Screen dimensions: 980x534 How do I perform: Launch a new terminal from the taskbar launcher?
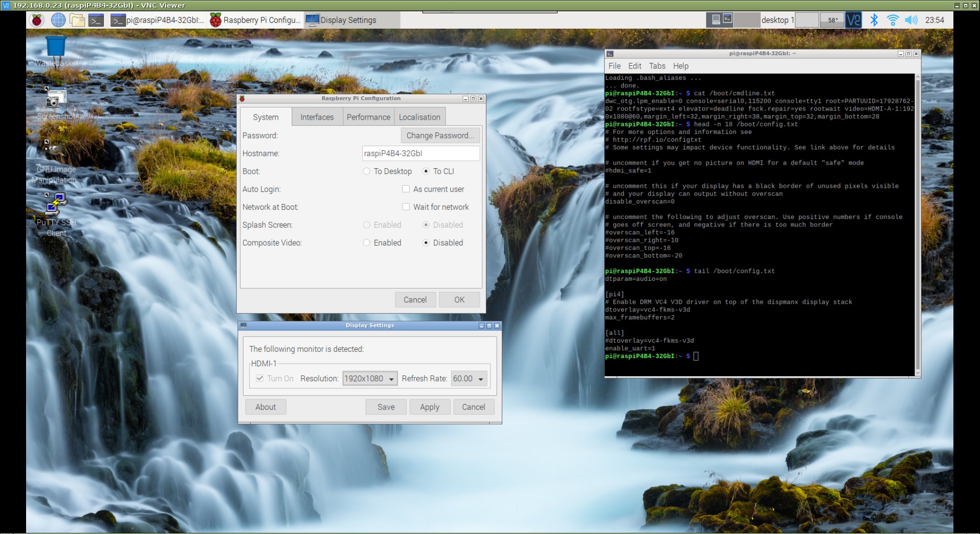pyautogui.click(x=96, y=20)
